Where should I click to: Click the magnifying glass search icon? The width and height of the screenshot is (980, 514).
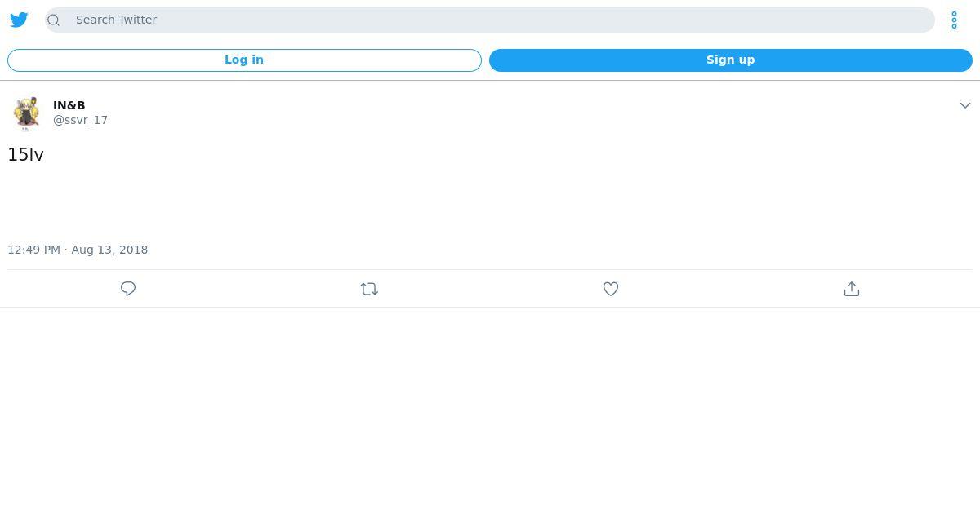[x=54, y=20]
